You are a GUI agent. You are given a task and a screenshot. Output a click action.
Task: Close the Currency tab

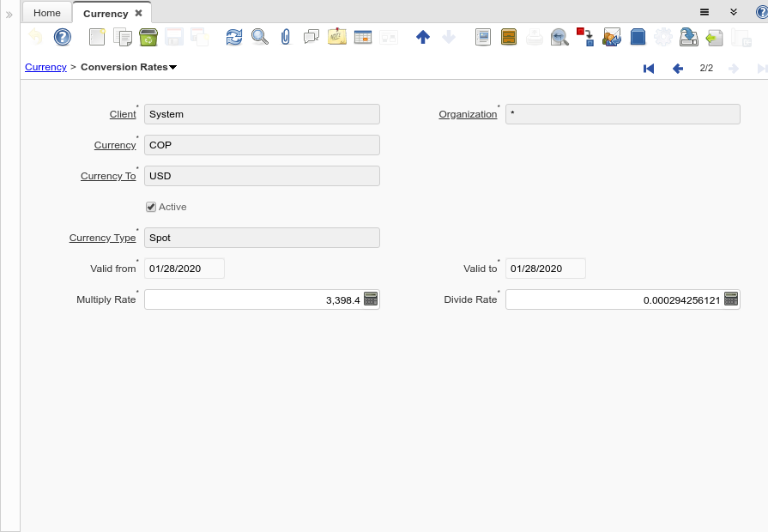[139, 13]
